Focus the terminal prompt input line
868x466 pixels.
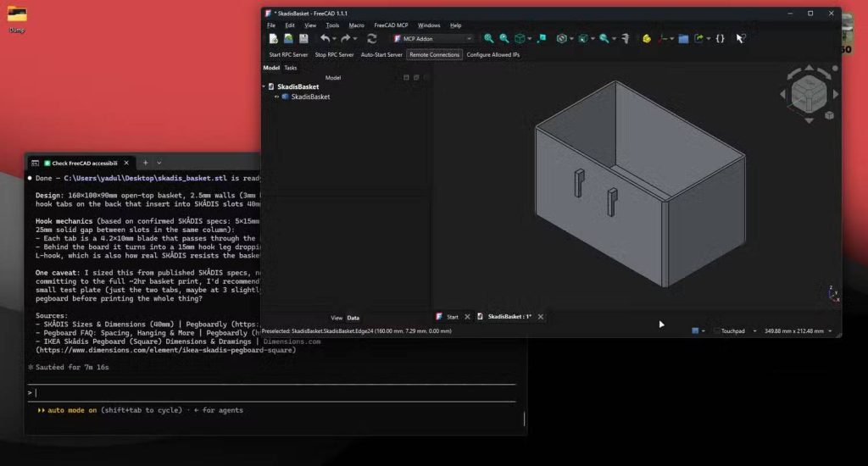point(271,393)
